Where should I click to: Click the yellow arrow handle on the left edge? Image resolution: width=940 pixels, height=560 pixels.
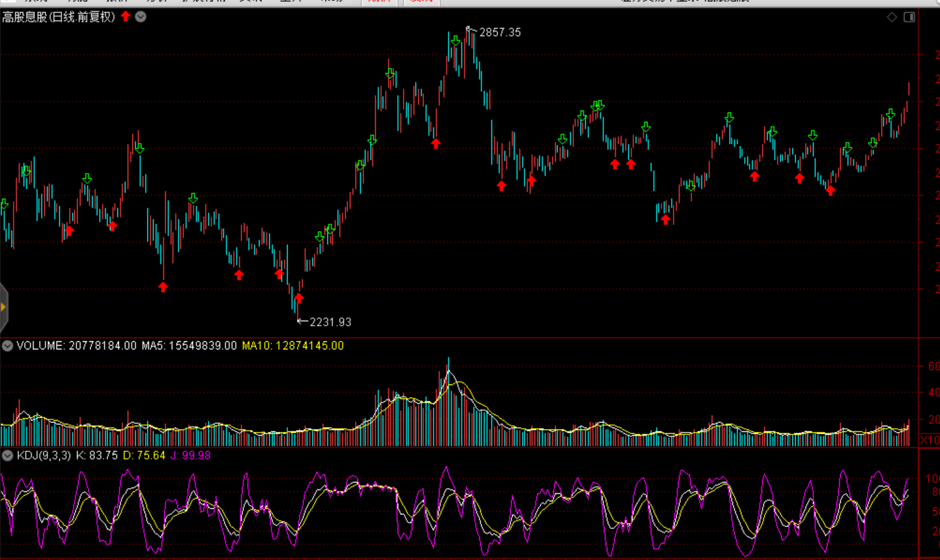[x=3, y=307]
